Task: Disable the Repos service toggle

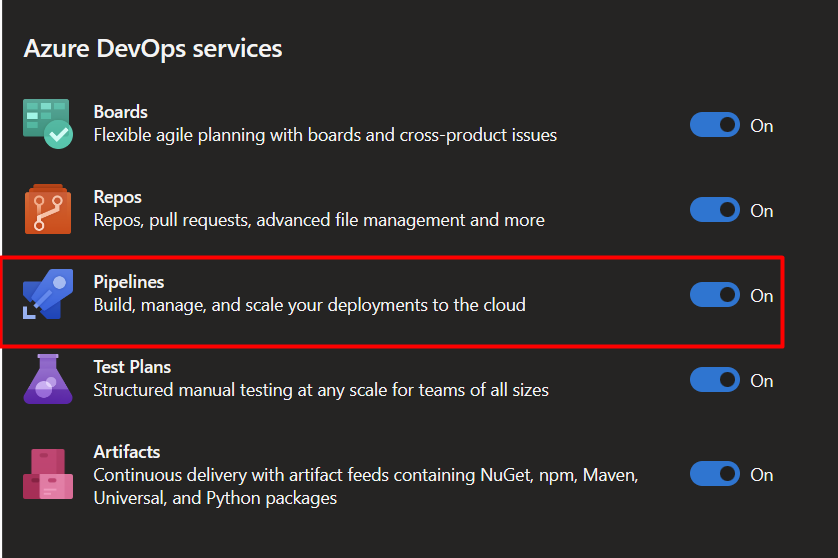Action: pyautogui.click(x=715, y=210)
